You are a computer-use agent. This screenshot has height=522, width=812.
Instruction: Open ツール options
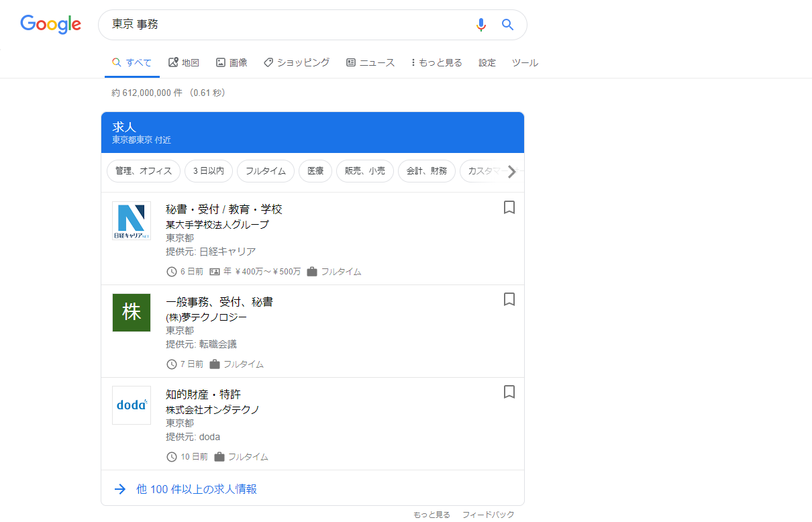point(525,62)
